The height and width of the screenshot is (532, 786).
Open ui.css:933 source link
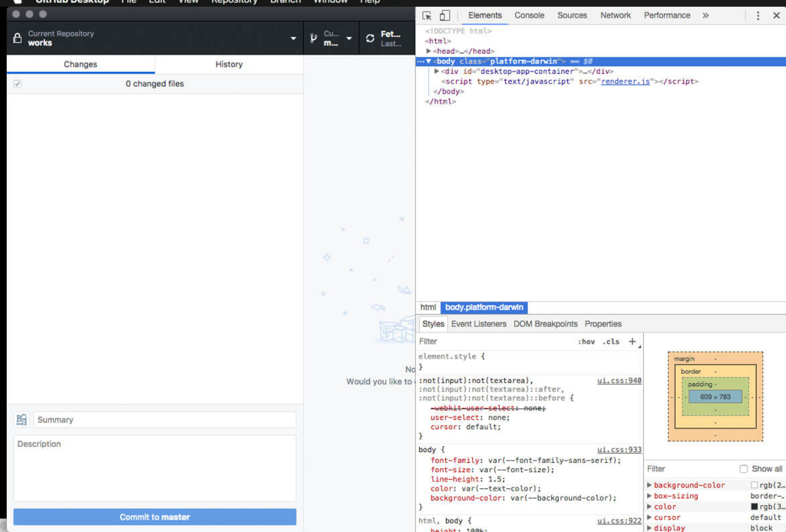[x=619, y=450]
